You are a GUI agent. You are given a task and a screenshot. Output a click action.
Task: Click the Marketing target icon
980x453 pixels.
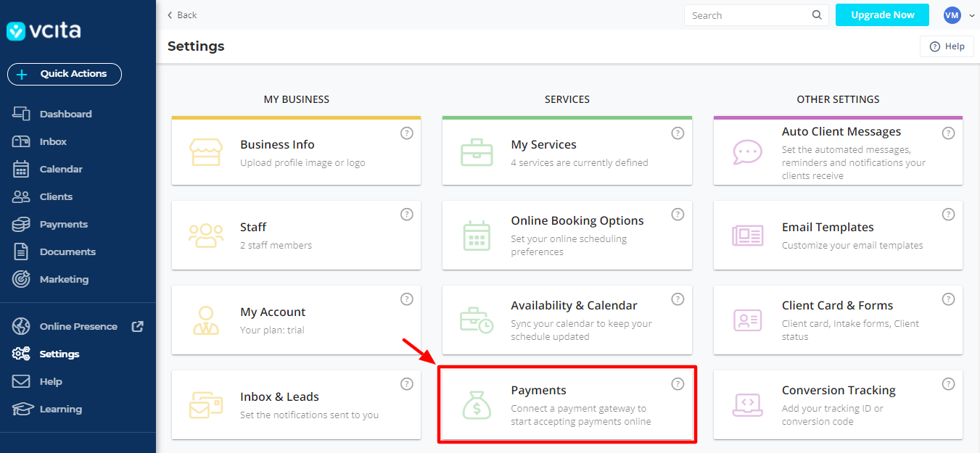21,279
